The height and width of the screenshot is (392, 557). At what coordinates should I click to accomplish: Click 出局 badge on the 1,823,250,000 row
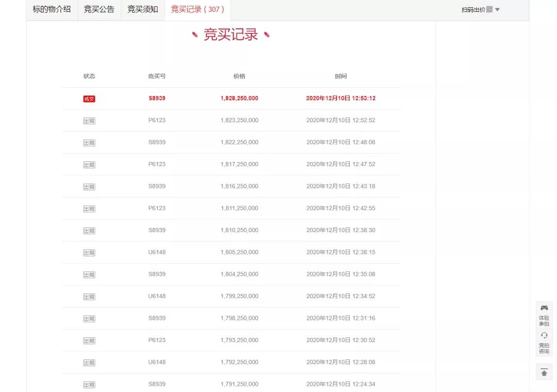pos(89,121)
